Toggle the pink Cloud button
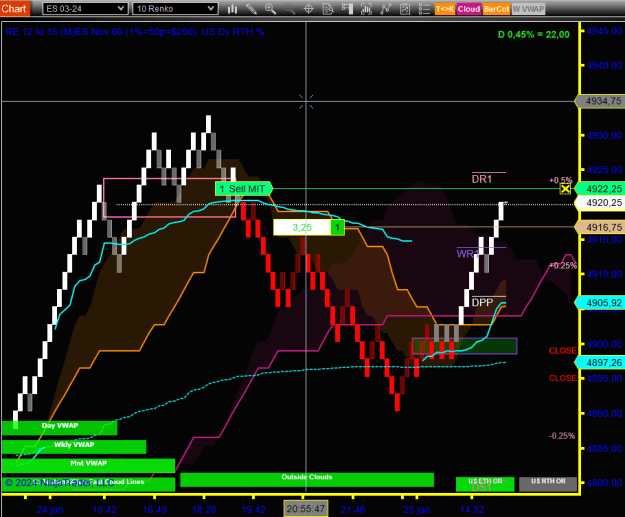The width and height of the screenshot is (625, 517). (x=469, y=9)
